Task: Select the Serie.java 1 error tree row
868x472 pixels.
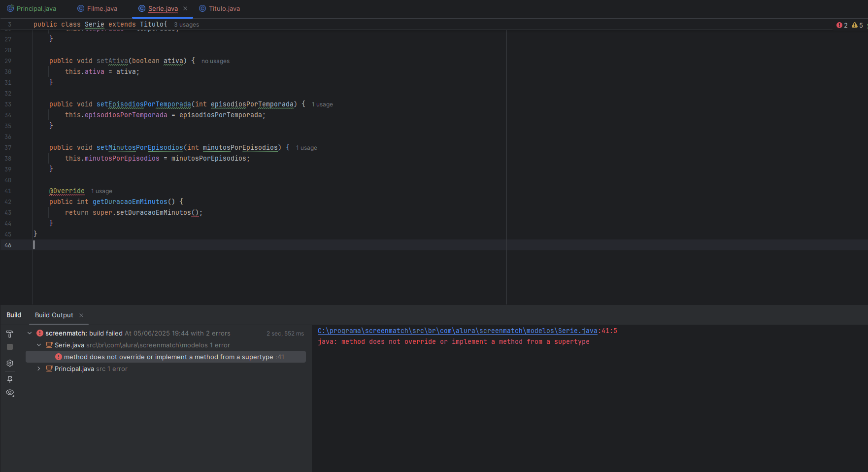Action: tap(166, 345)
